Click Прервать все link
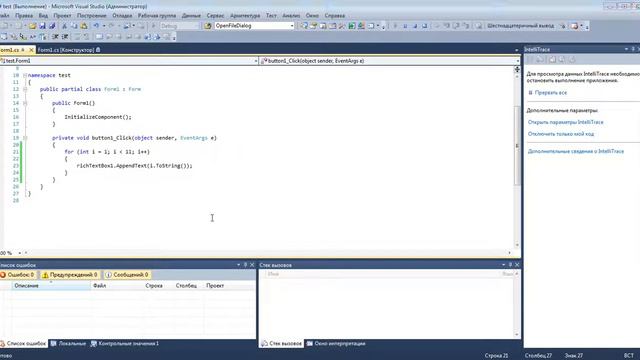 coord(551,93)
